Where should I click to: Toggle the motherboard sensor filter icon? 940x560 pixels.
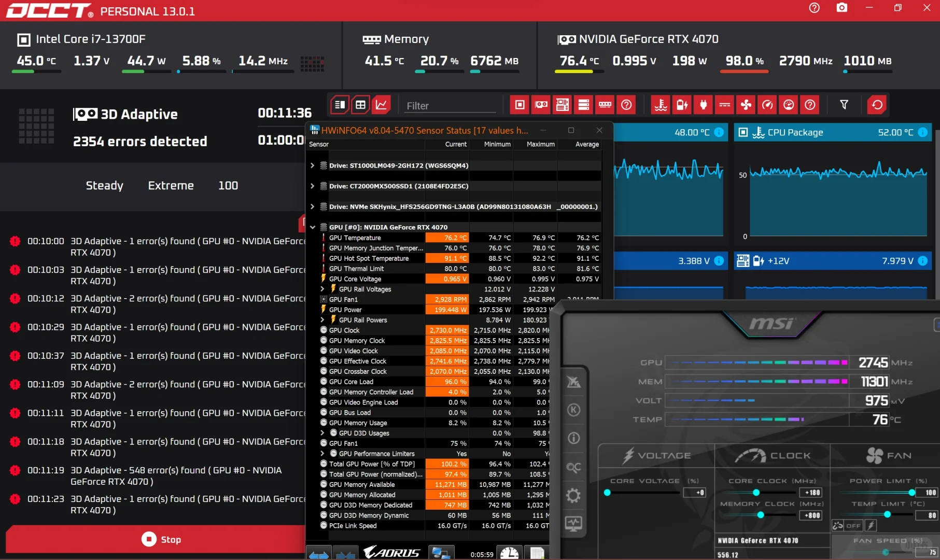pyautogui.click(x=562, y=105)
